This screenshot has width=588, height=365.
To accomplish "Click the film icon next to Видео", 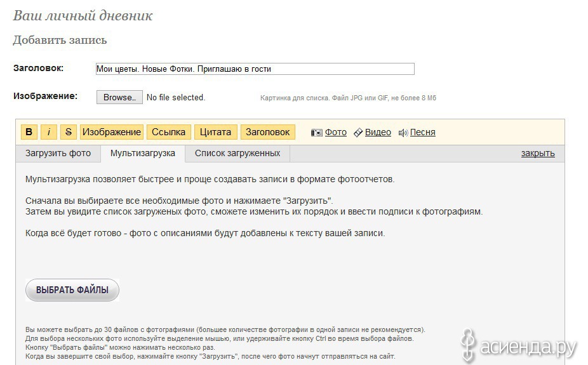I will point(358,133).
